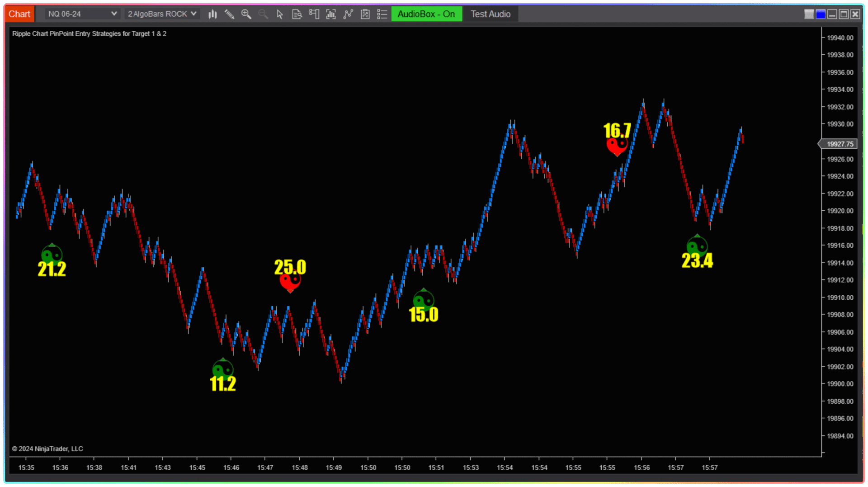Screen dimensions: 868x487
Task: Choose the cursor pointer tool icon
Action: click(280, 14)
